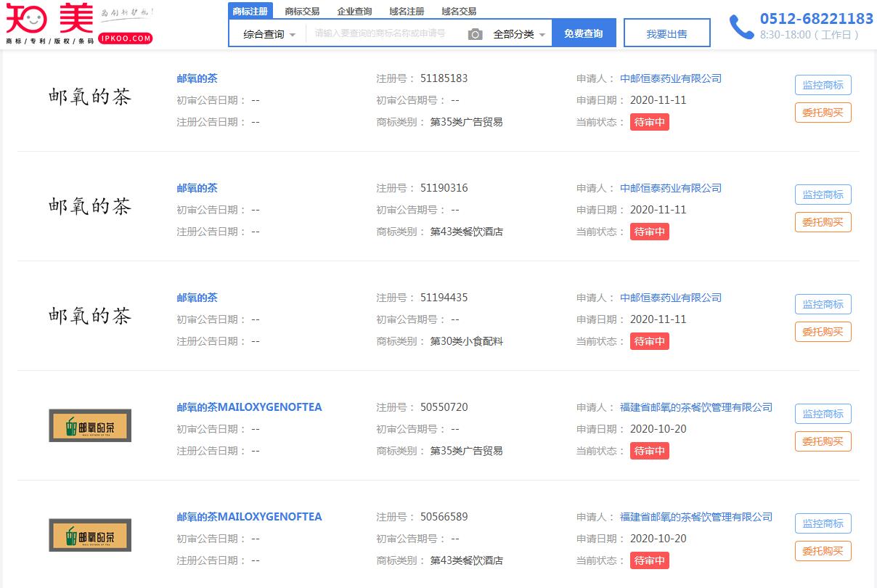Click 待审中 status badge for 51194435
This screenshot has height=588, width=877.
click(x=650, y=341)
